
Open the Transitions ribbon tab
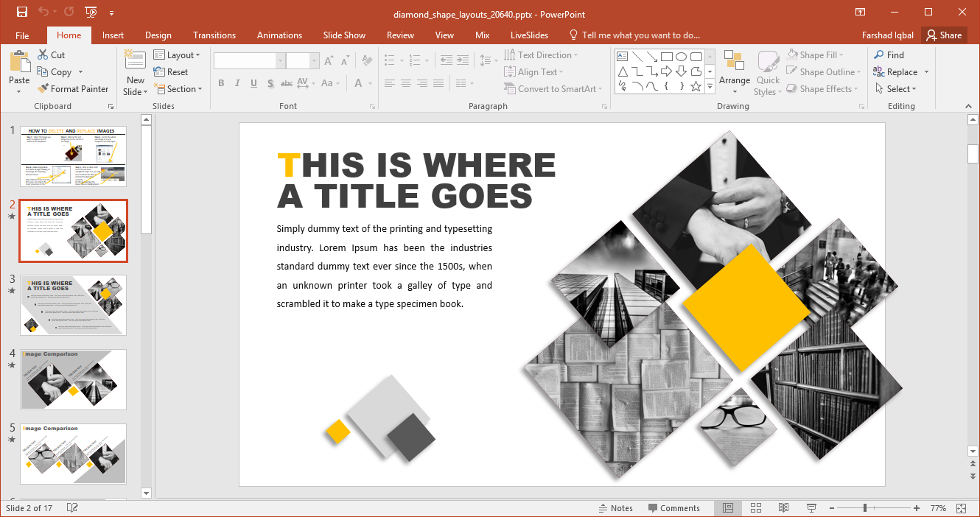pos(214,35)
